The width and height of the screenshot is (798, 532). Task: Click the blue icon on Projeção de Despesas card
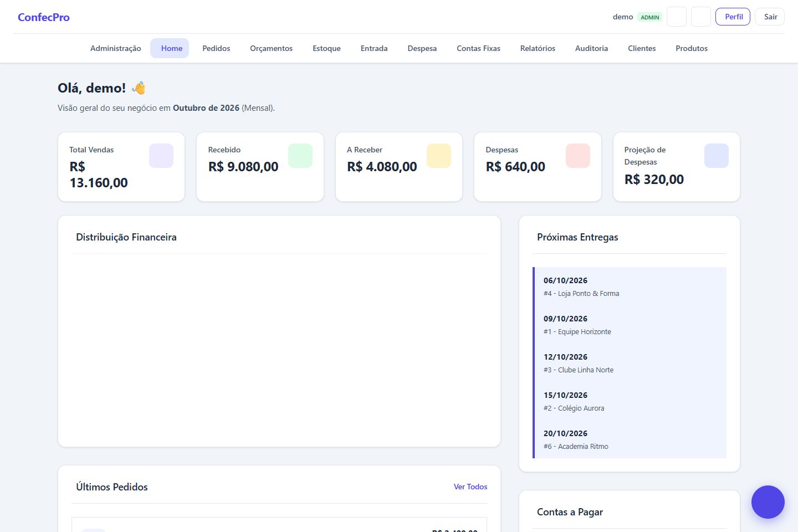[717, 156]
